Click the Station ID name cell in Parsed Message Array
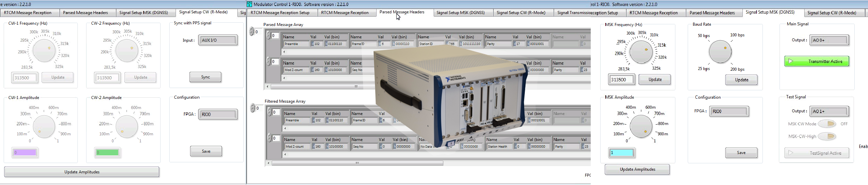The width and height of the screenshot is (868, 185). pos(431,44)
